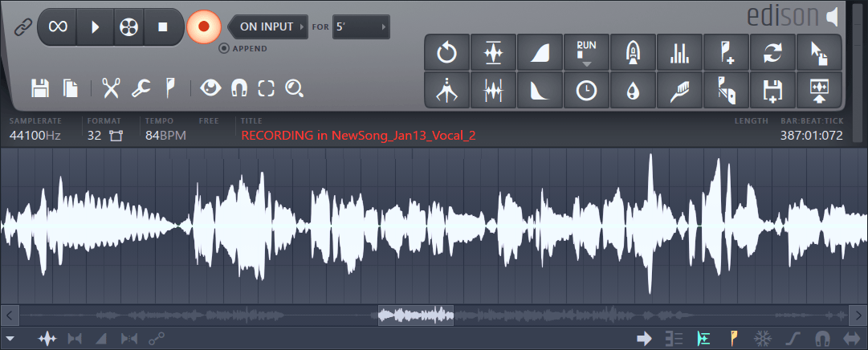Click the trim side noise button
The image size is (868, 350).
coord(447,90)
